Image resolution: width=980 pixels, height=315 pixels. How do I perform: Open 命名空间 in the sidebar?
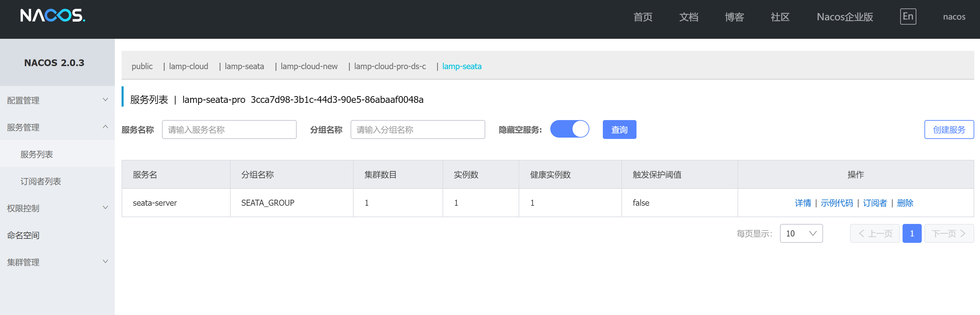(x=23, y=235)
